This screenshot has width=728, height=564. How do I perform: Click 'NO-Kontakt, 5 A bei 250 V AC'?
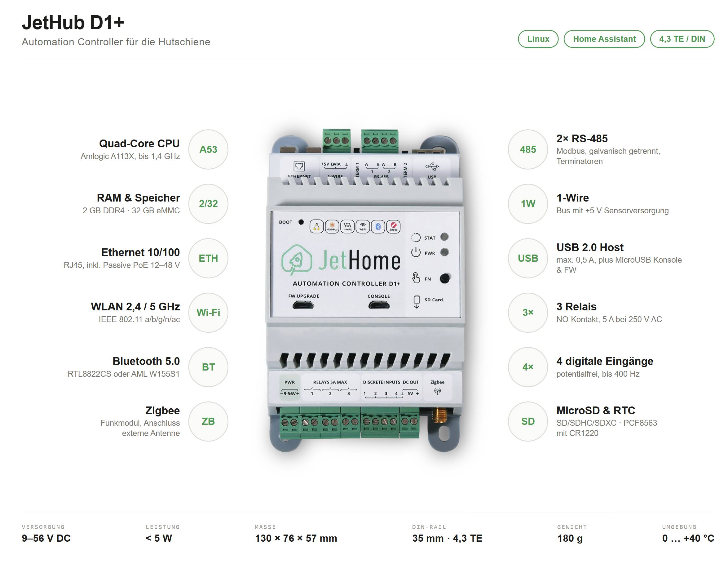coord(609,319)
